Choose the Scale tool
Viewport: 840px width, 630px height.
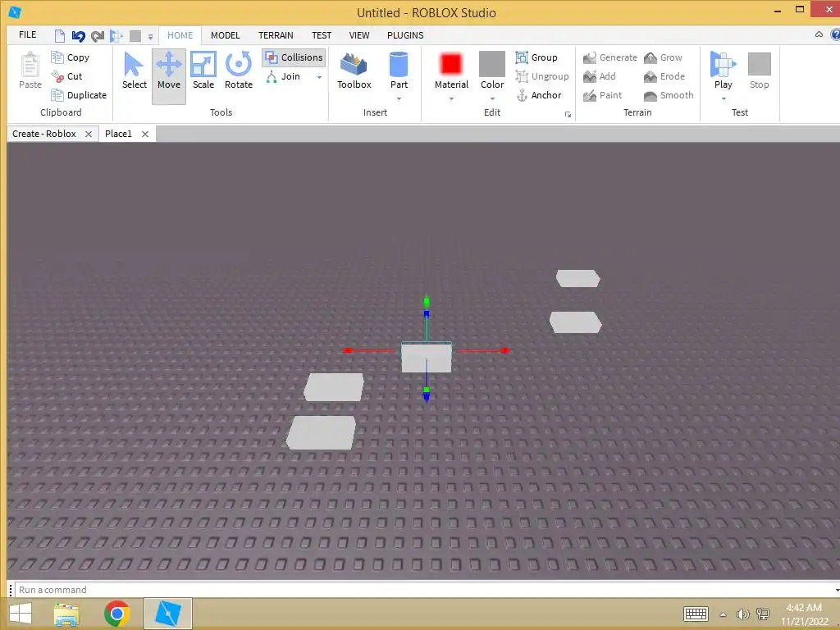coord(203,71)
